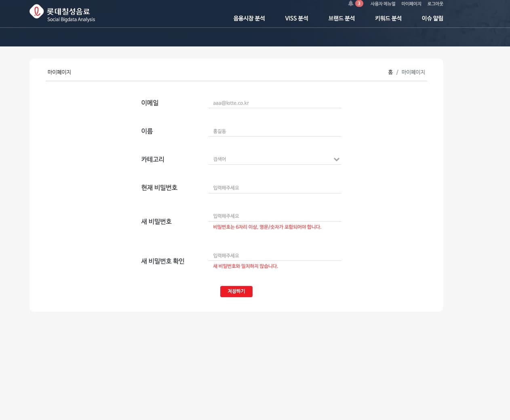Click the 사용자 메뉴얼 link
510x420 pixels.
coord(383,4)
